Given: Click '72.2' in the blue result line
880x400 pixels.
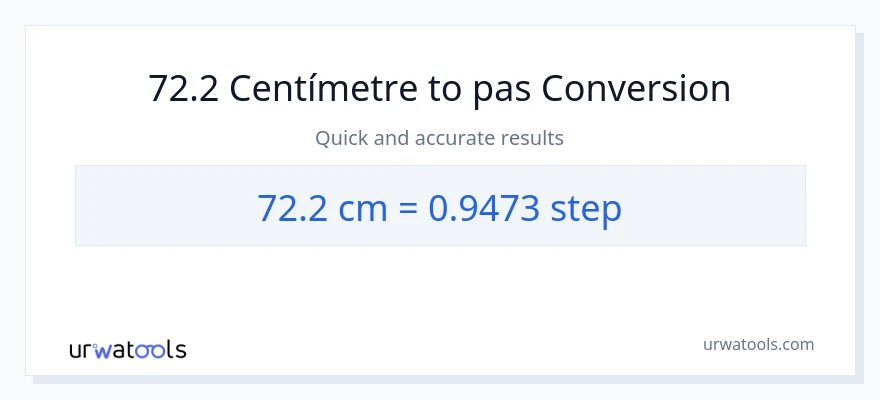Looking at the screenshot, I should (289, 207).
